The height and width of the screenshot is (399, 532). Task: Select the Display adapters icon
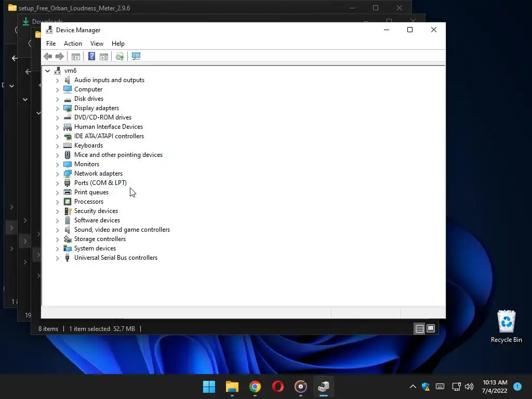(68, 108)
